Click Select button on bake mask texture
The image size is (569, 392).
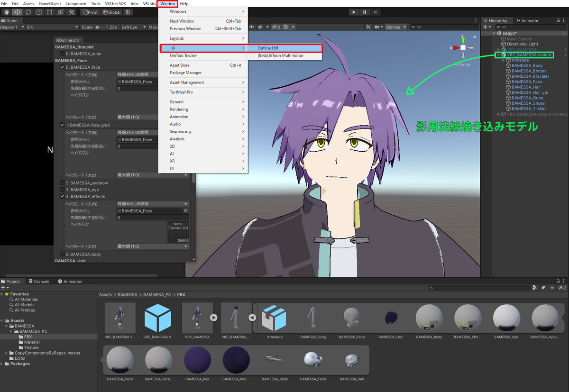click(183, 240)
